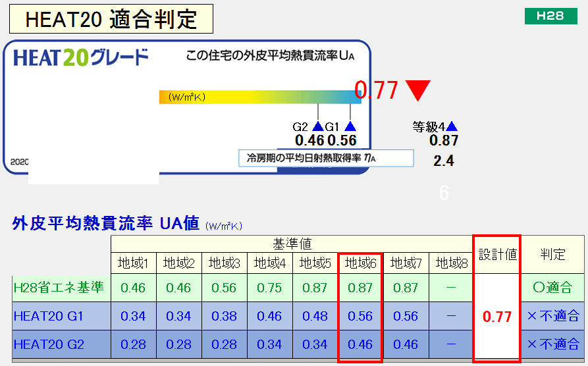Select HEAT20 G1 地域3 cell 0.38
Viewport: 588px width, 366px height.
pos(225,316)
